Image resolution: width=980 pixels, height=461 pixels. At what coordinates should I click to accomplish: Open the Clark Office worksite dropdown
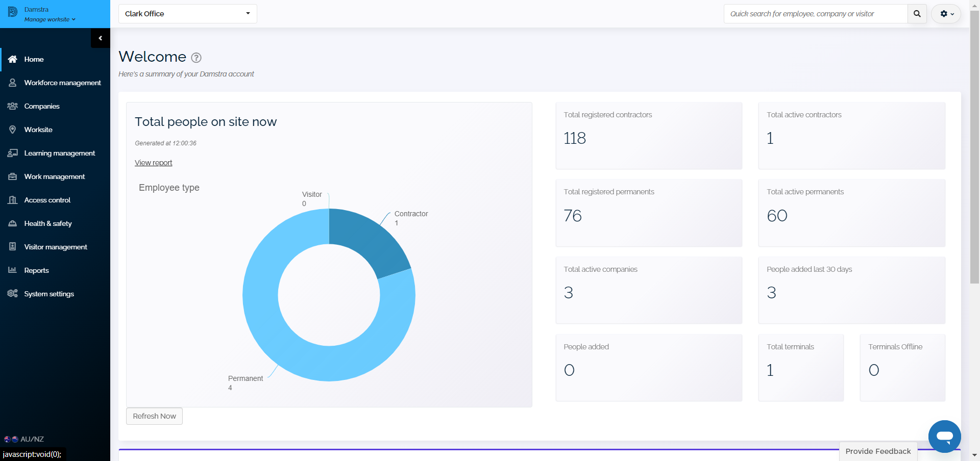(187, 14)
